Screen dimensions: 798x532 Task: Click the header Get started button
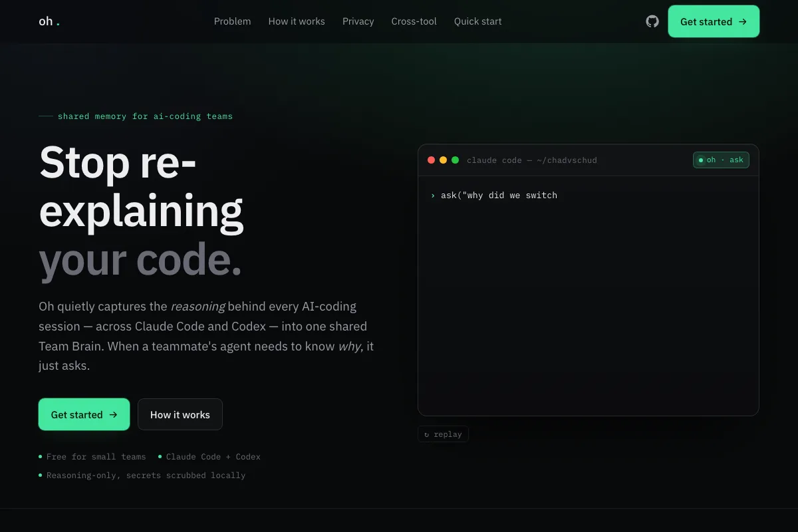[714, 21]
